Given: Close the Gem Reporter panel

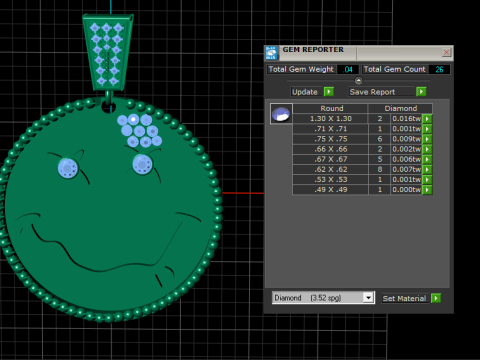Looking at the screenshot, I should (446, 52).
